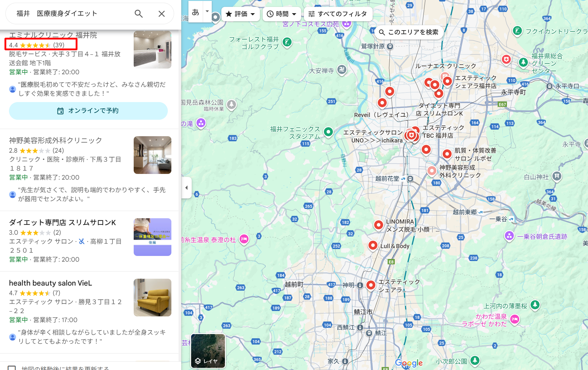Image resolution: width=588 pixels, height=370 pixels.
Task: Click 糸生温泉 泰澄の杜 lodging marker
Action: (244, 239)
